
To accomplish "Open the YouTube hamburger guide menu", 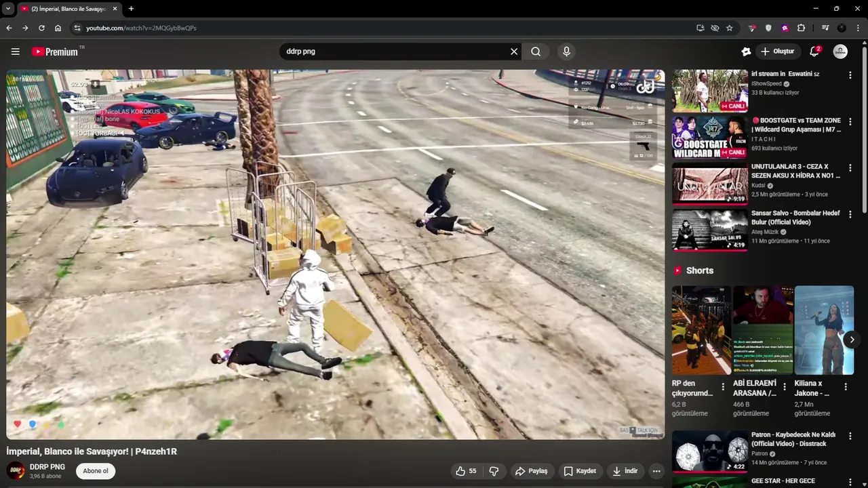I will coord(15,52).
